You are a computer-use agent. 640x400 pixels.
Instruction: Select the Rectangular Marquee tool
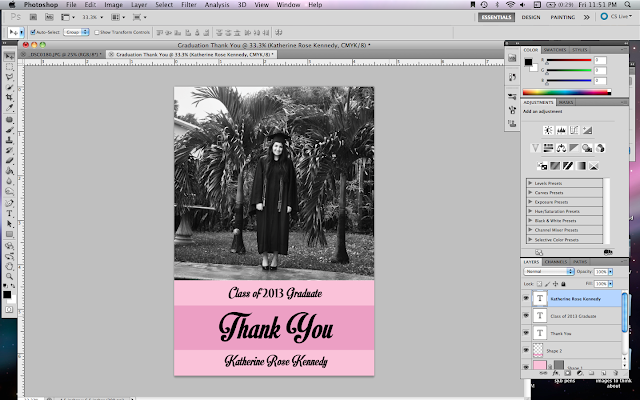coord(9,67)
